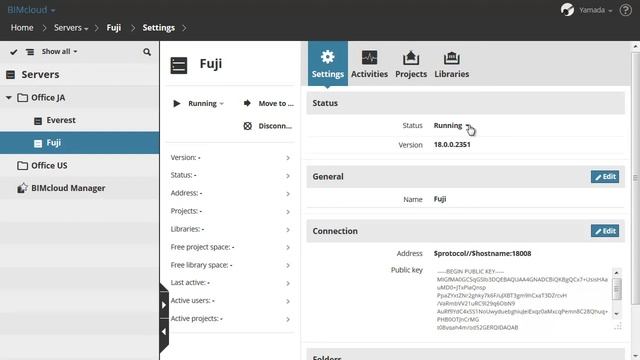Click the Public key scroll up arrow
Viewport: 640px width, 360px height.
tap(617, 272)
